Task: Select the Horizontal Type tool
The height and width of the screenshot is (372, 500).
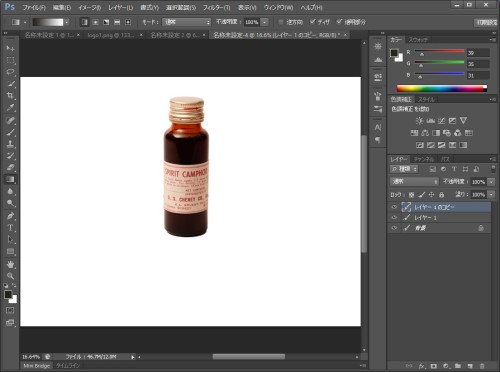Action: click(10, 228)
